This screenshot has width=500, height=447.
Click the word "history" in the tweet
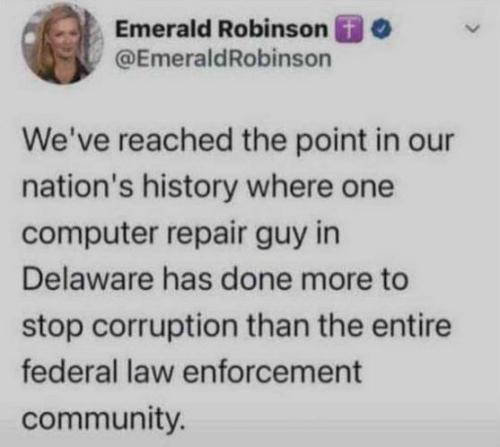tap(189, 187)
